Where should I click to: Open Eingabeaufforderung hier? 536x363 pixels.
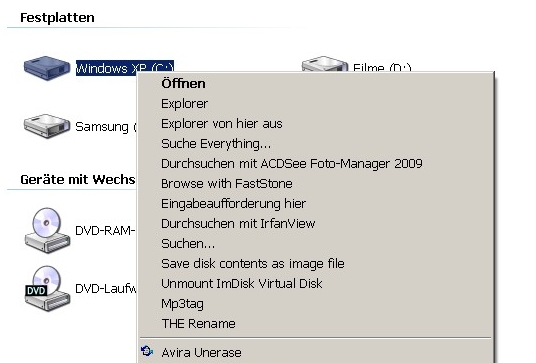[x=317, y=204]
